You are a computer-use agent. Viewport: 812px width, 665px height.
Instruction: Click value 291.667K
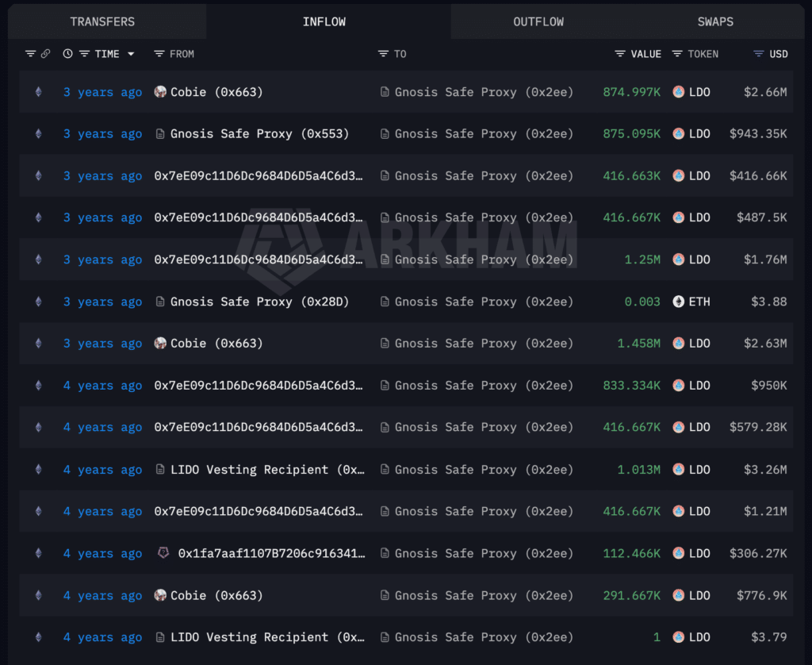click(x=632, y=595)
